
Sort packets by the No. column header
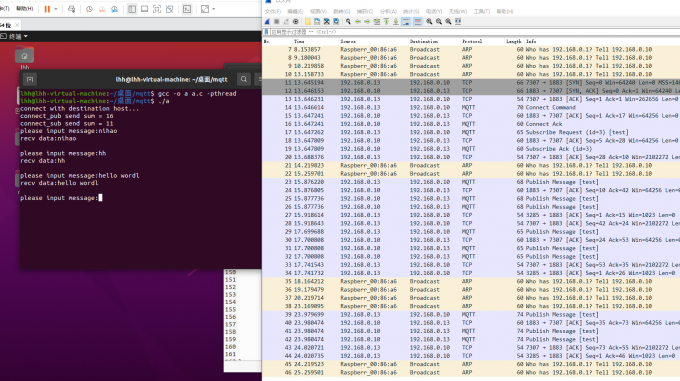[277, 41]
